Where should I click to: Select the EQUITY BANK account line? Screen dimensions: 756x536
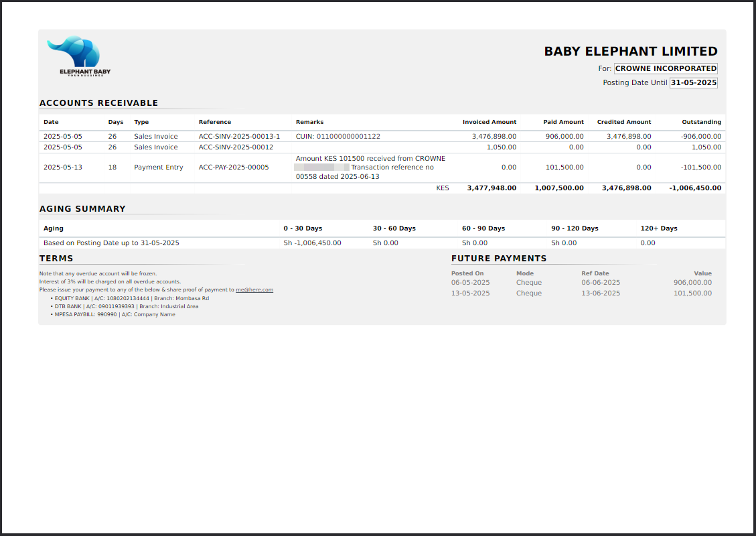[x=132, y=299]
